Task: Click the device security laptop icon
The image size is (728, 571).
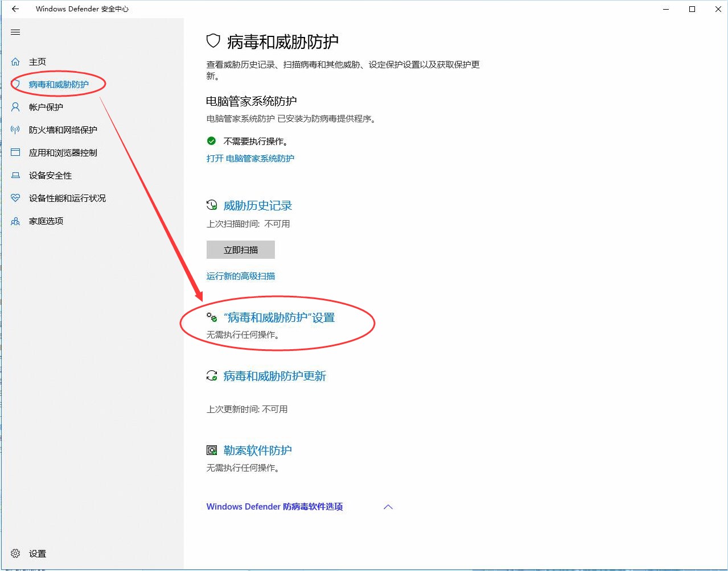Action: [x=15, y=175]
